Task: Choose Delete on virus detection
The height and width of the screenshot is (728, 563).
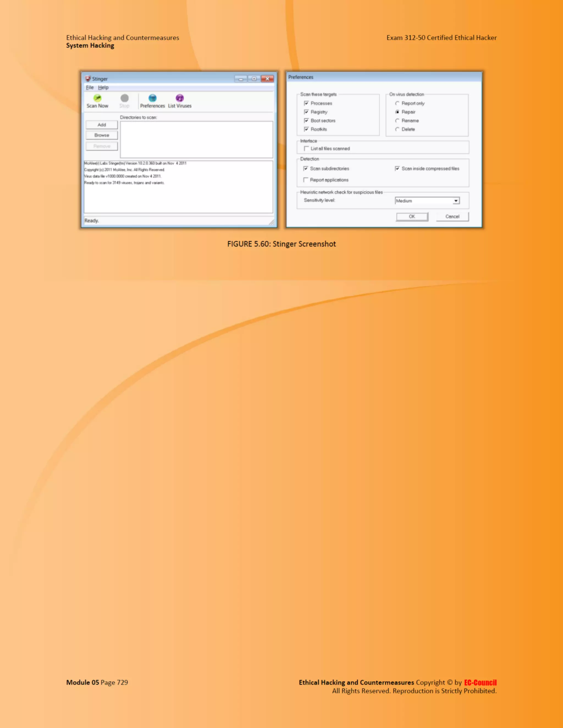Action: pyautogui.click(x=397, y=129)
